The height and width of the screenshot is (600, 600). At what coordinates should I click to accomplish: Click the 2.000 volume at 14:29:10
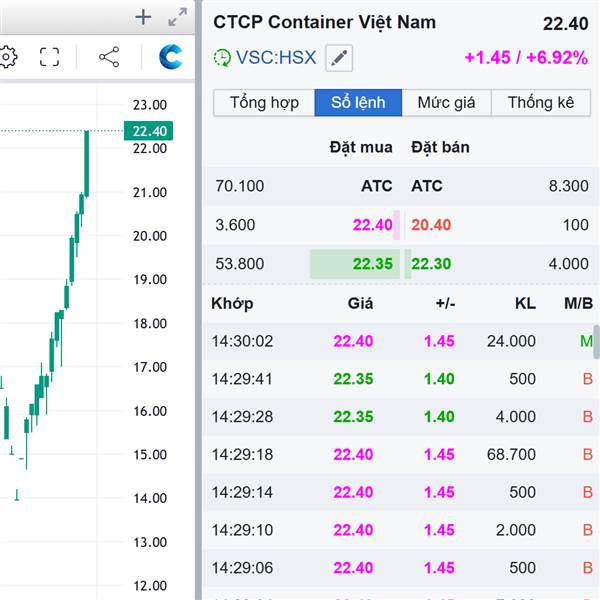[516, 530]
